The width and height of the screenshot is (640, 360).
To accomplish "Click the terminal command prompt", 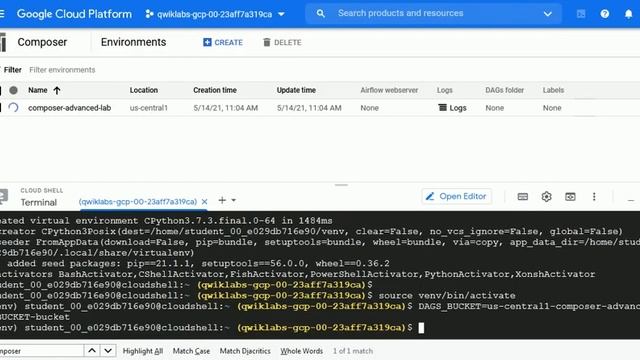I will point(421,328).
